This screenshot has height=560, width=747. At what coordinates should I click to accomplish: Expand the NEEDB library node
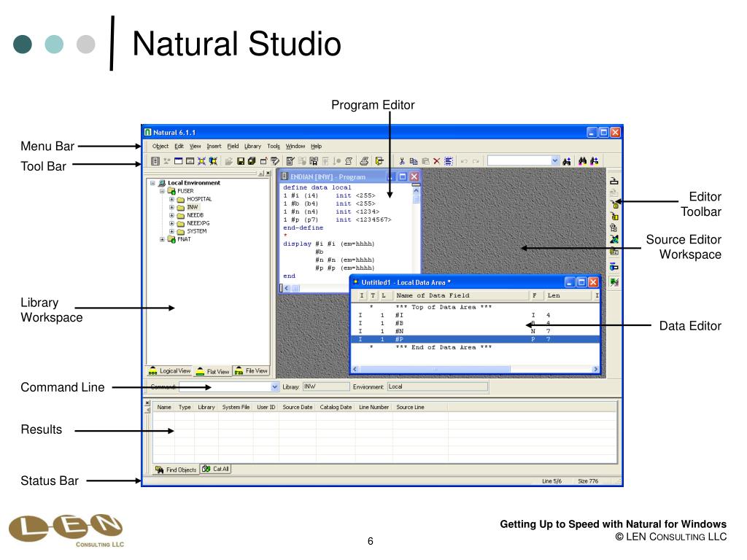point(171,215)
